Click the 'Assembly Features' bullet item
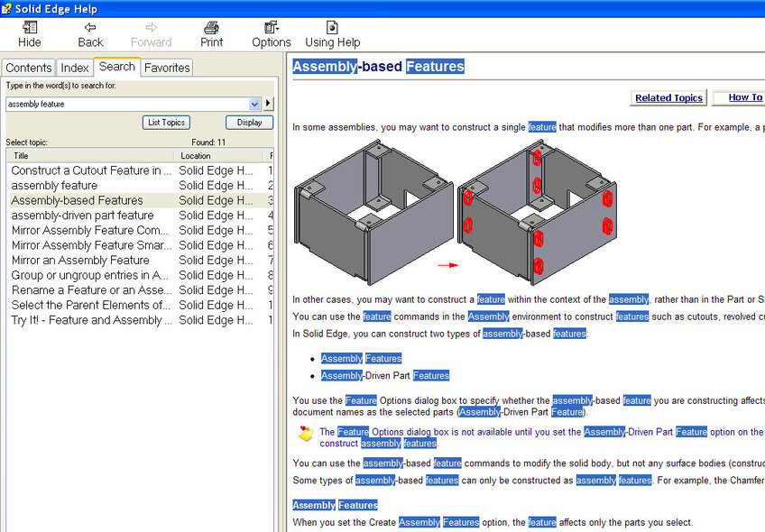This screenshot has width=765, height=532. click(x=361, y=358)
